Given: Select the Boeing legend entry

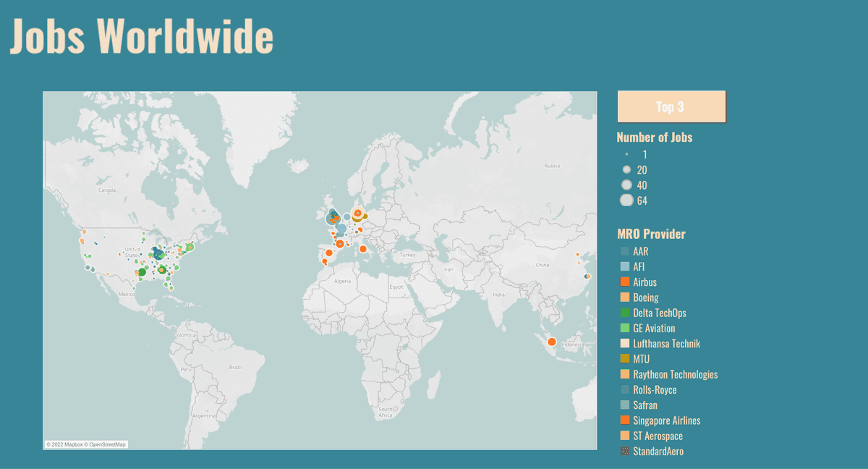Looking at the screenshot, I should click(x=645, y=297).
